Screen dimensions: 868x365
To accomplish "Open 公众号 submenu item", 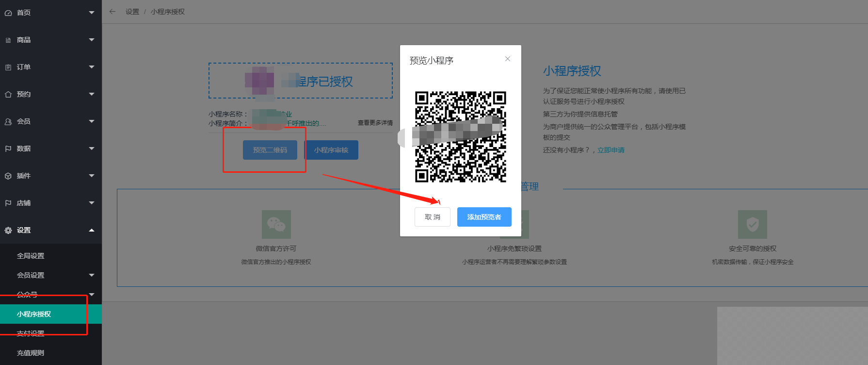I will pyautogui.click(x=51, y=295).
